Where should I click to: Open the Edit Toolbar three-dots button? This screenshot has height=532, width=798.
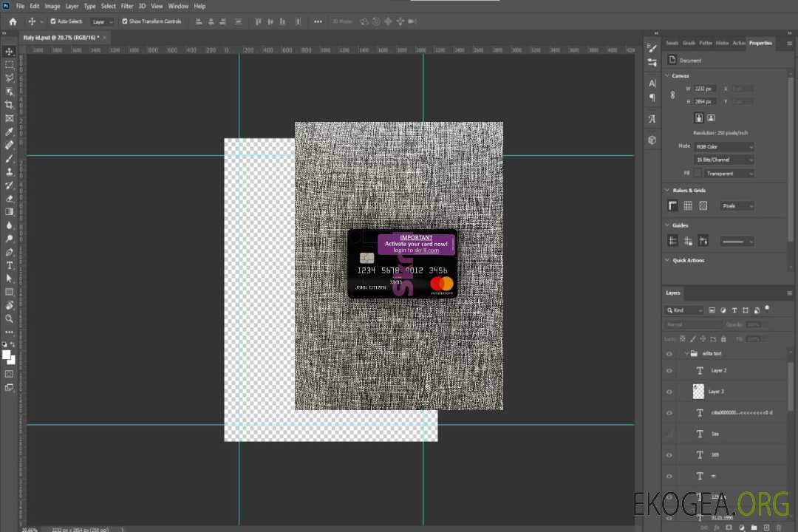[9, 332]
